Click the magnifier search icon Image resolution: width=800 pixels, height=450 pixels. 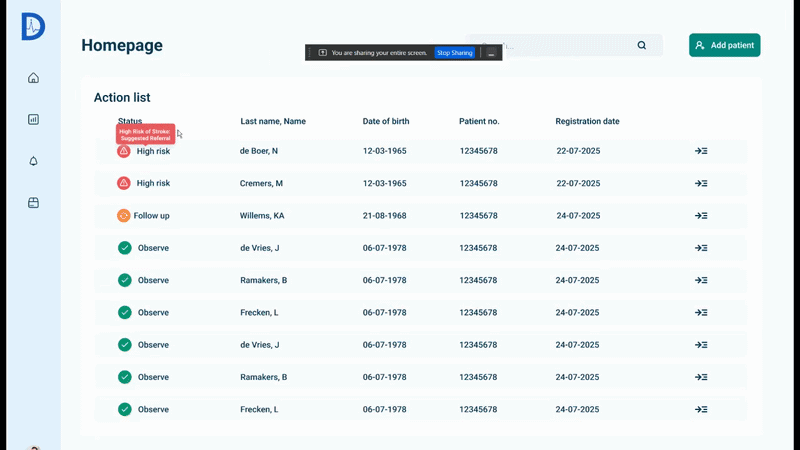click(641, 45)
